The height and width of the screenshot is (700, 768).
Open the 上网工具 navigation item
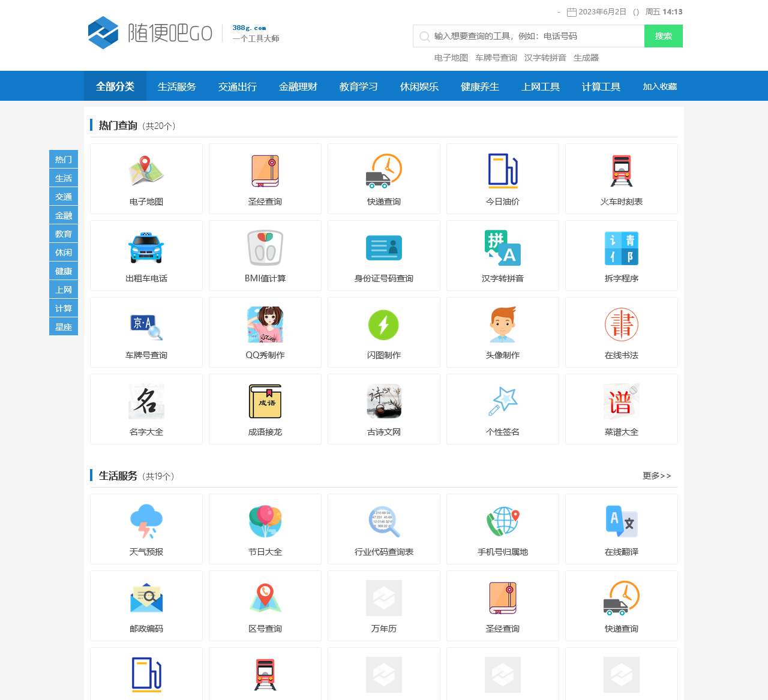click(x=541, y=86)
